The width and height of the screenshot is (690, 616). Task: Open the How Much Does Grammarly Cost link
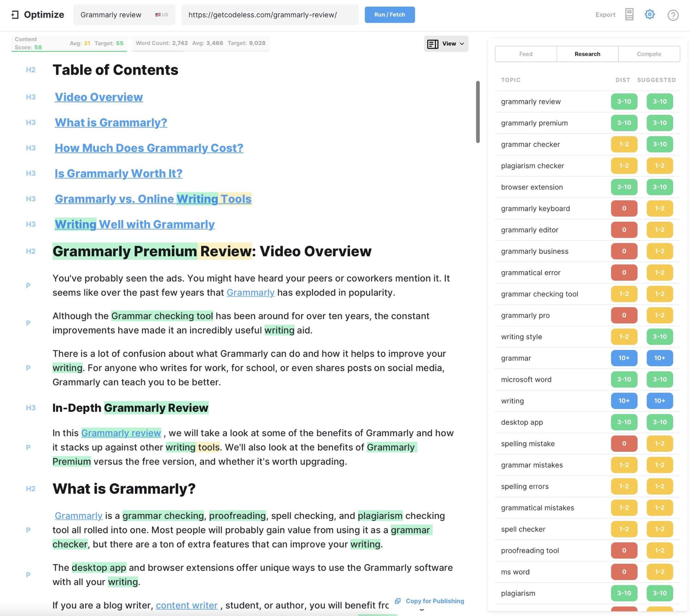point(149,148)
